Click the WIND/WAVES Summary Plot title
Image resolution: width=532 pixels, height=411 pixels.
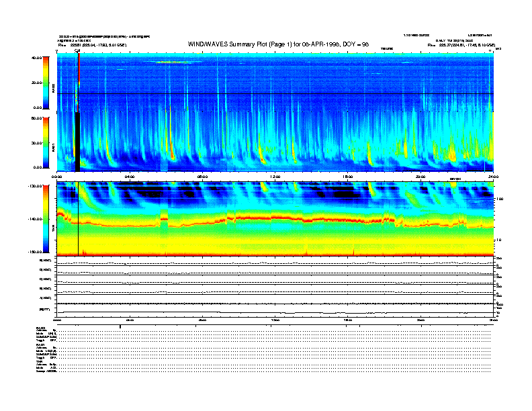(278, 44)
